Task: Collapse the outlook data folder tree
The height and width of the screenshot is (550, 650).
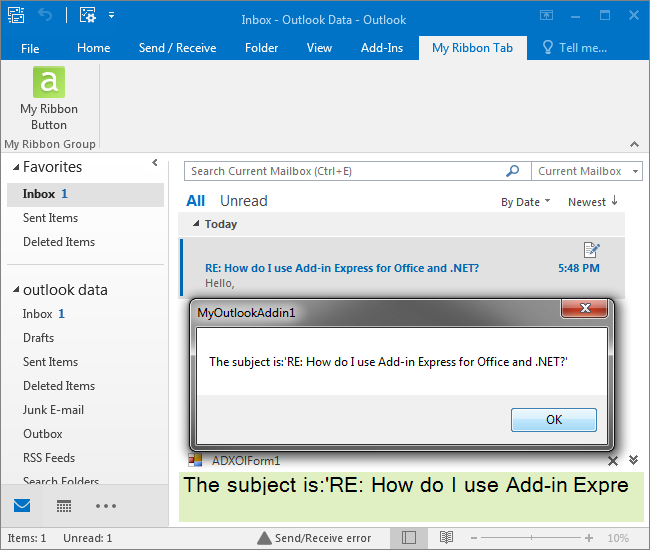Action: pyautogui.click(x=16, y=290)
